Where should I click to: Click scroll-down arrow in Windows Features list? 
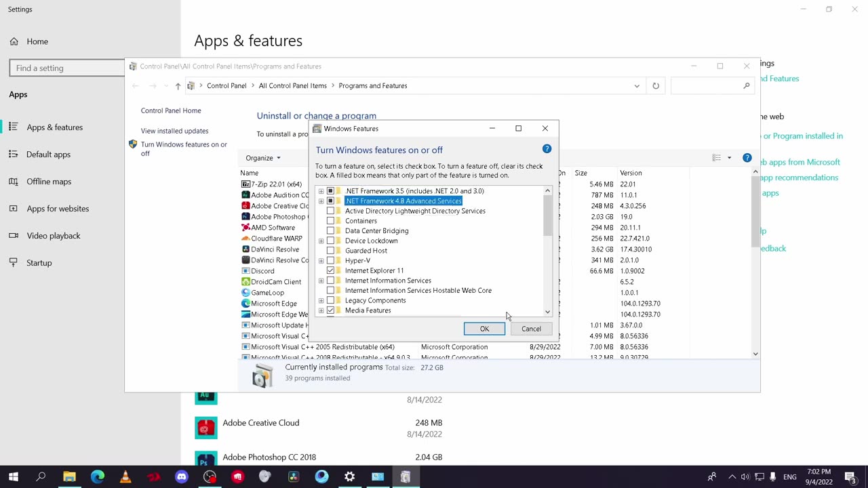coord(547,312)
